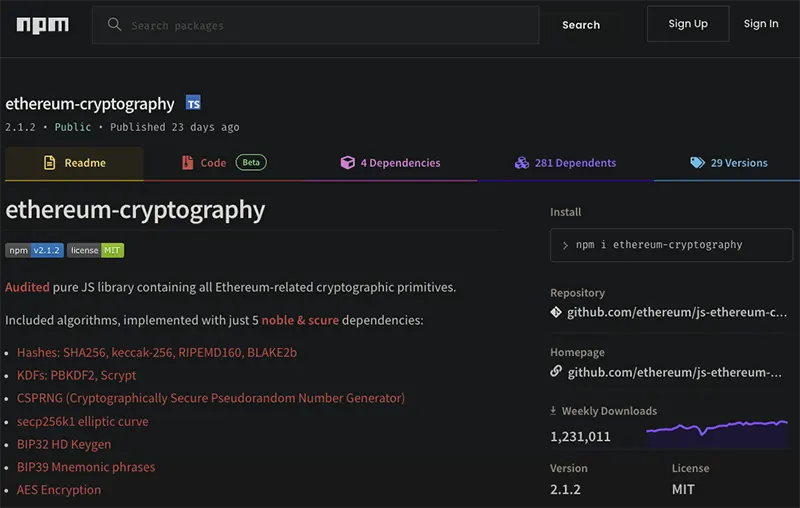Click the Versions tags icon
This screenshot has height=508, width=800.
coord(697,163)
